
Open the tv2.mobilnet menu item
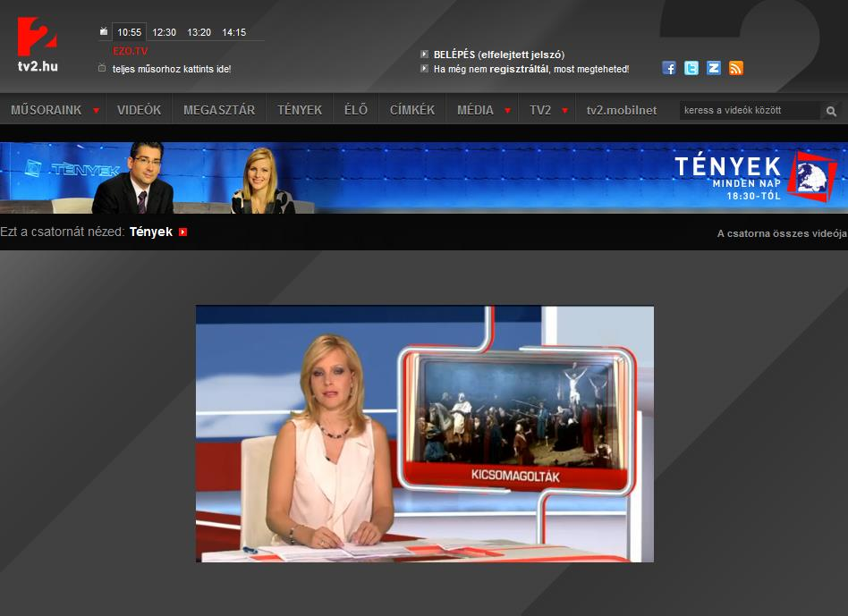622,110
